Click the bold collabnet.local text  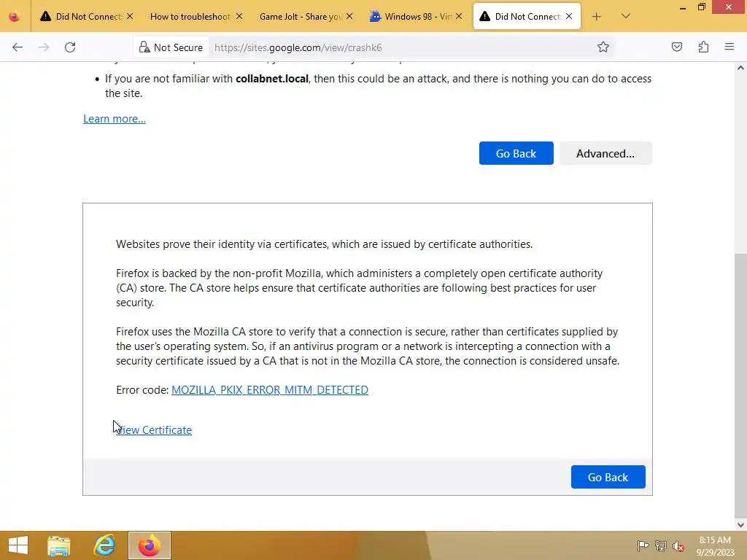click(272, 79)
